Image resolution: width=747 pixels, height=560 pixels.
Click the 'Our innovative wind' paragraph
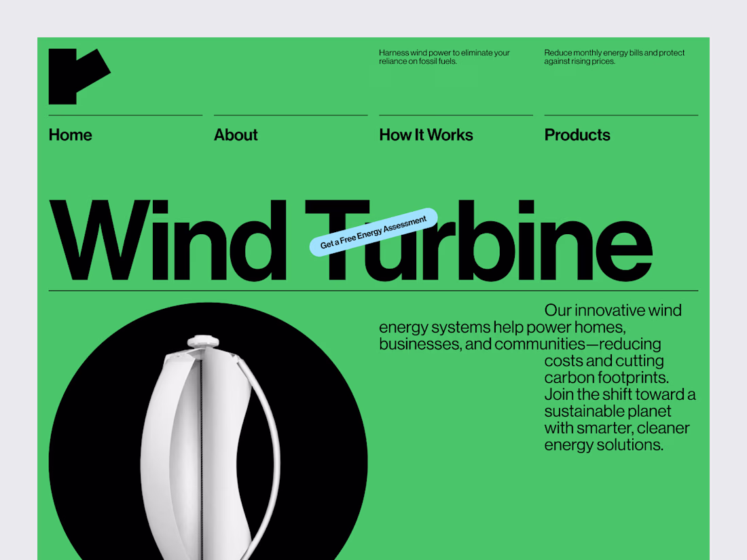point(537,377)
